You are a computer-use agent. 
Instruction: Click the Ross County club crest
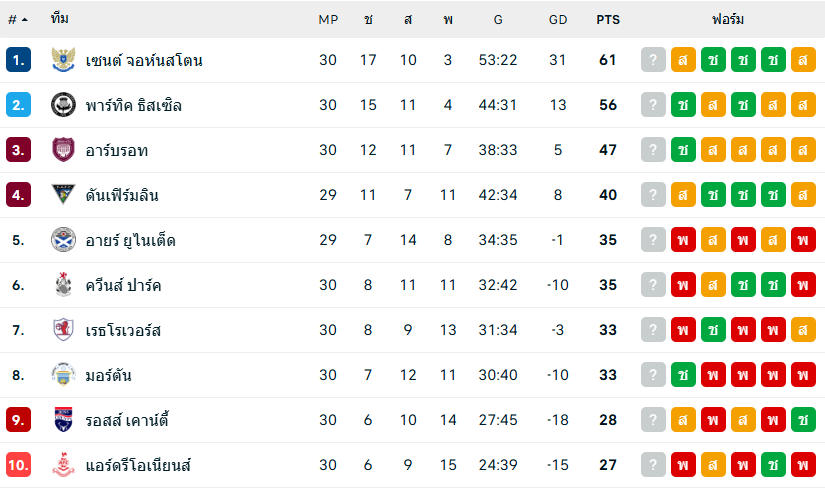pos(63,420)
